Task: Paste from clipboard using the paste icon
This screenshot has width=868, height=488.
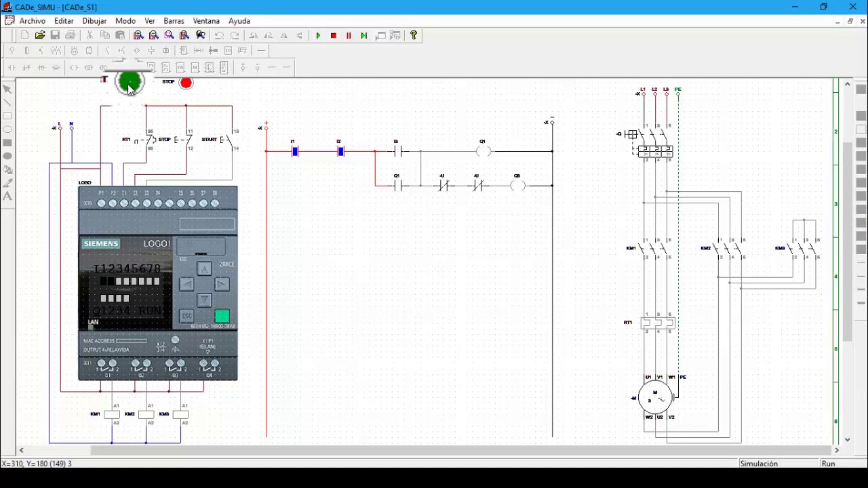Action: [x=120, y=35]
